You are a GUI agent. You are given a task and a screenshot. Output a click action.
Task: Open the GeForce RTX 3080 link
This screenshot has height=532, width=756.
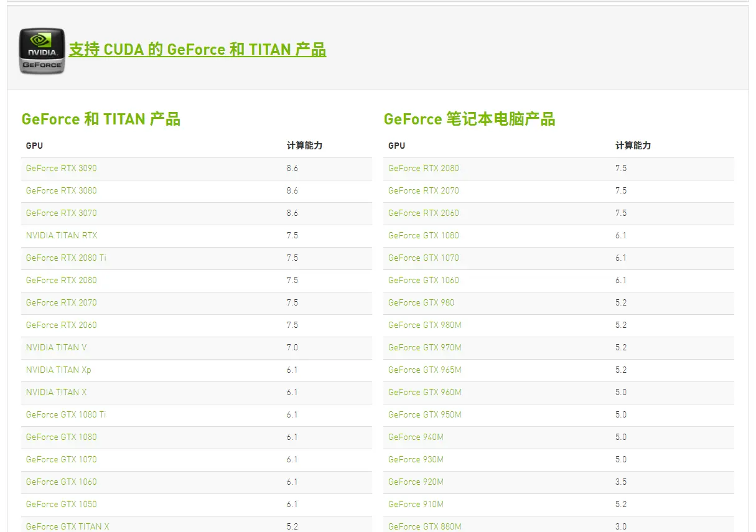[62, 190]
